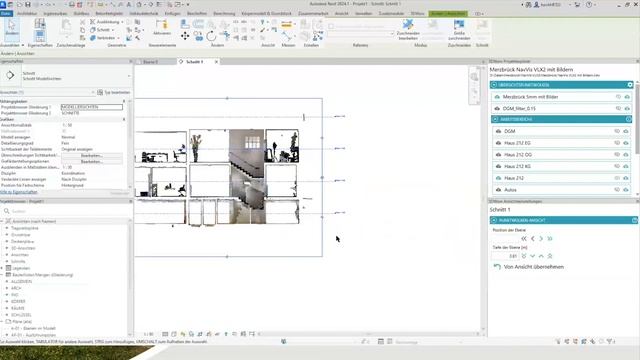Open the Schnitt type selector dropdown
Viewport: 640px width, 360px height.
(x=129, y=76)
